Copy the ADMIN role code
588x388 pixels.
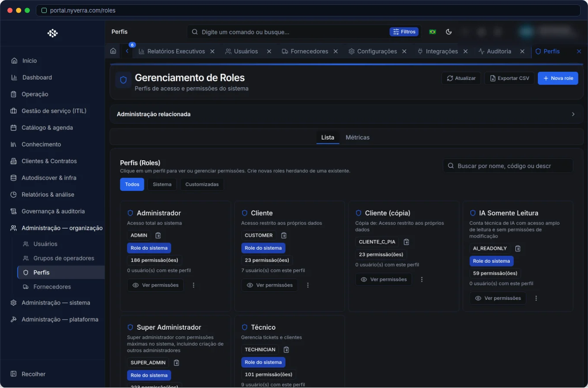tap(158, 235)
